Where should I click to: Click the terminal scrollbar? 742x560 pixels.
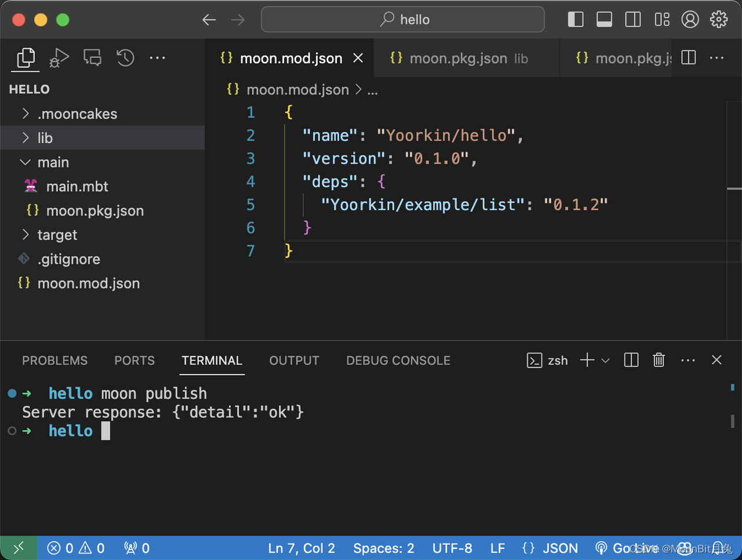tap(733, 421)
